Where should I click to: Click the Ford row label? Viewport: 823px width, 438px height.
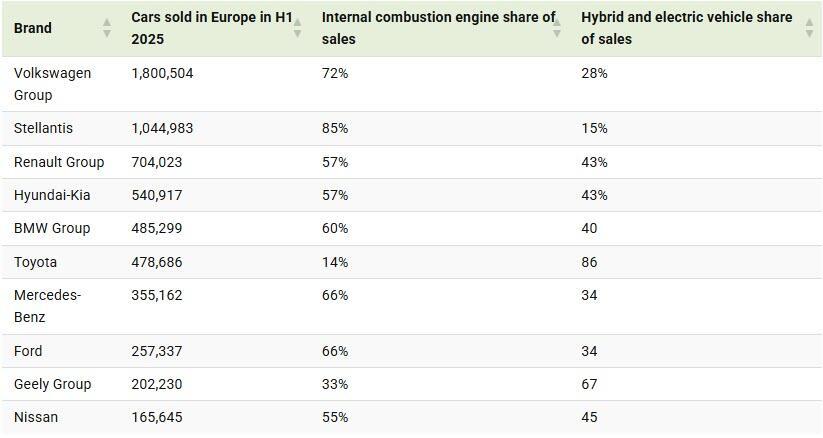tap(28, 351)
